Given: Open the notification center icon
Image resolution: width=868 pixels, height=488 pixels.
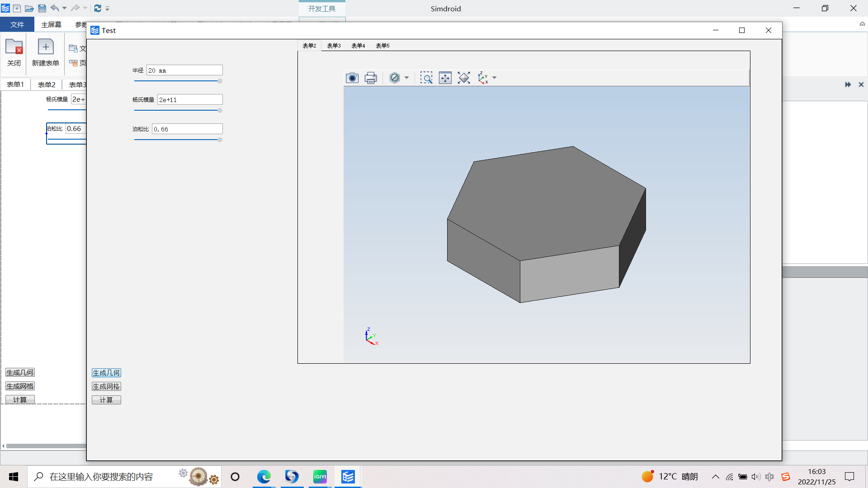Looking at the screenshot, I should point(850,477).
